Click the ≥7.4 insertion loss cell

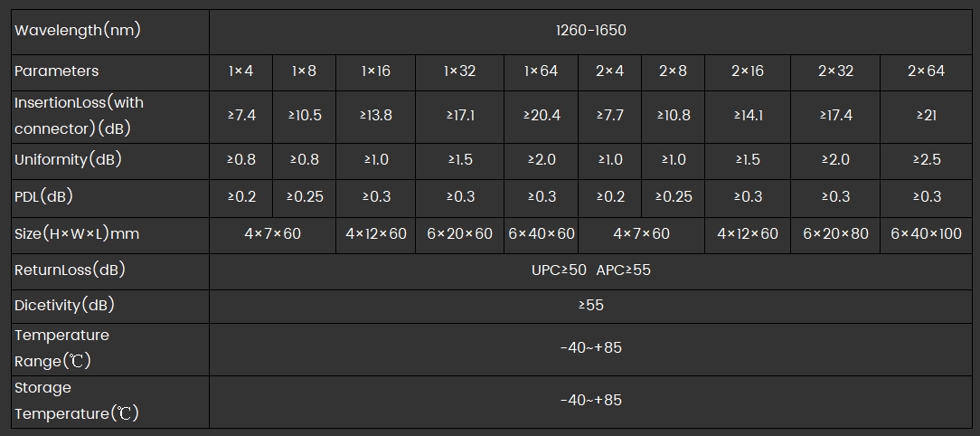click(x=240, y=115)
